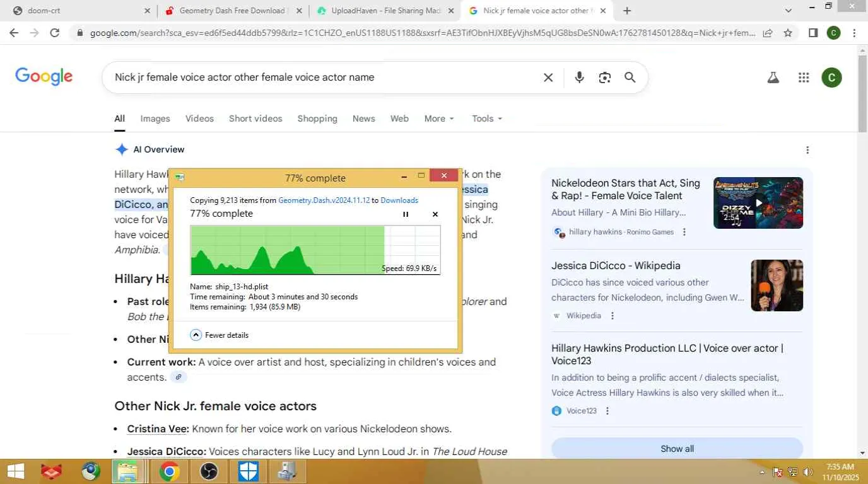868x484 pixels.
Task: Open Chrome's three-dot menu
Action: pyautogui.click(x=854, y=33)
